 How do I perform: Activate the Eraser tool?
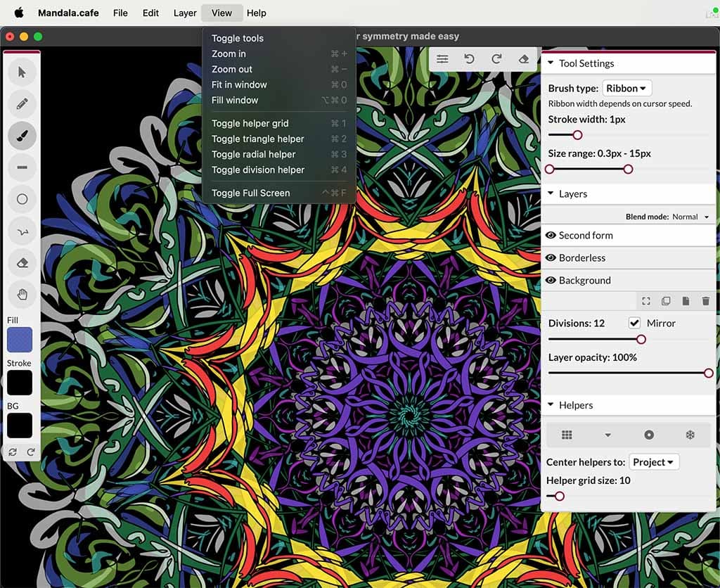pyautogui.click(x=22, y=262)
